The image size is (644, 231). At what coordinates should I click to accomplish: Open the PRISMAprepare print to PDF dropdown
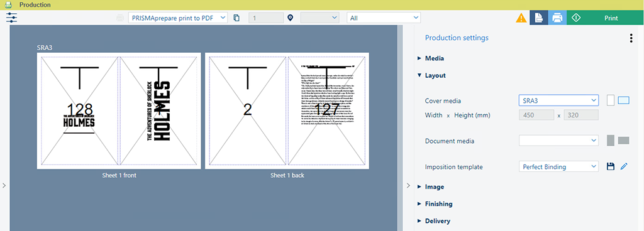coord(178,18)
